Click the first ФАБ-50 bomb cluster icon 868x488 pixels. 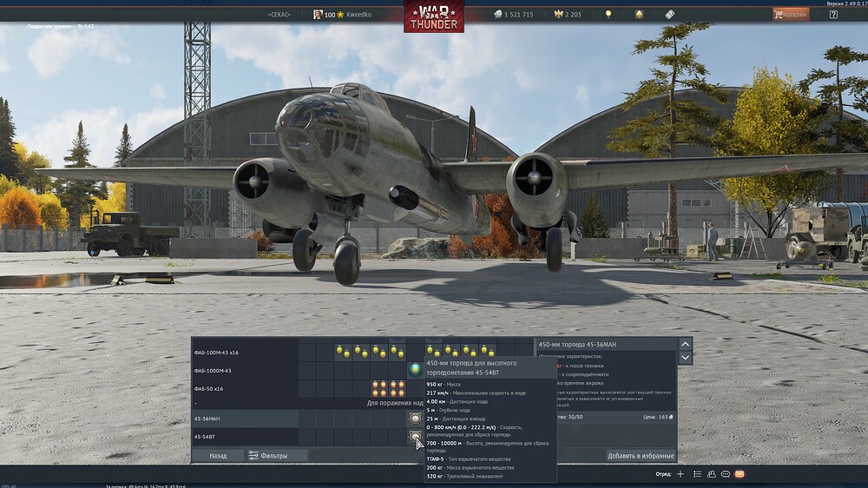pyautogui.click(x=379, y=388)
